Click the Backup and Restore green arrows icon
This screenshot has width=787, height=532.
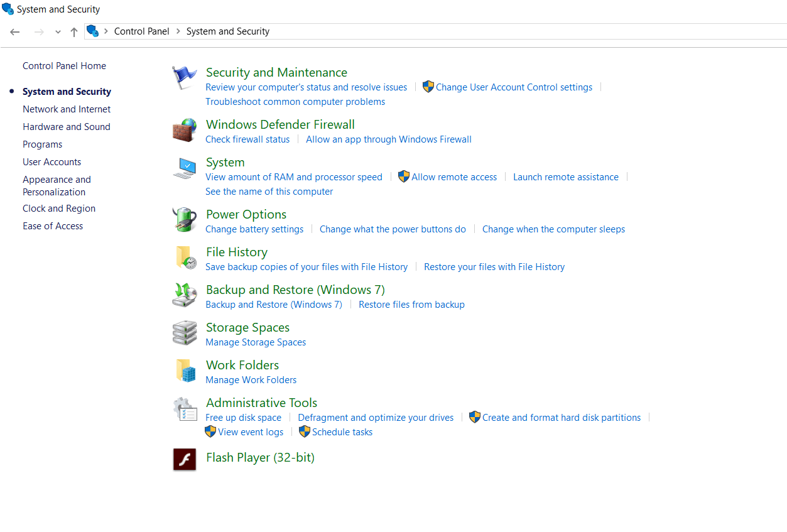click(x=184, y=295)
